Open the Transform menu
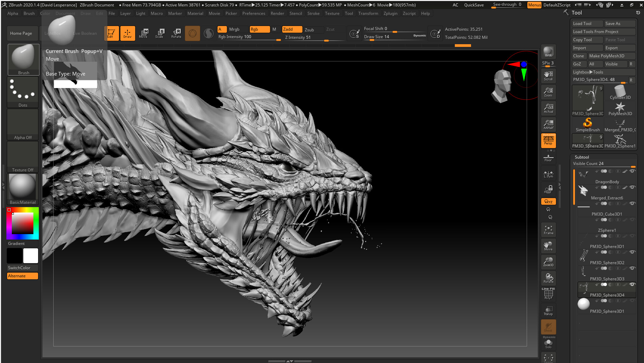 coord(368,13)
